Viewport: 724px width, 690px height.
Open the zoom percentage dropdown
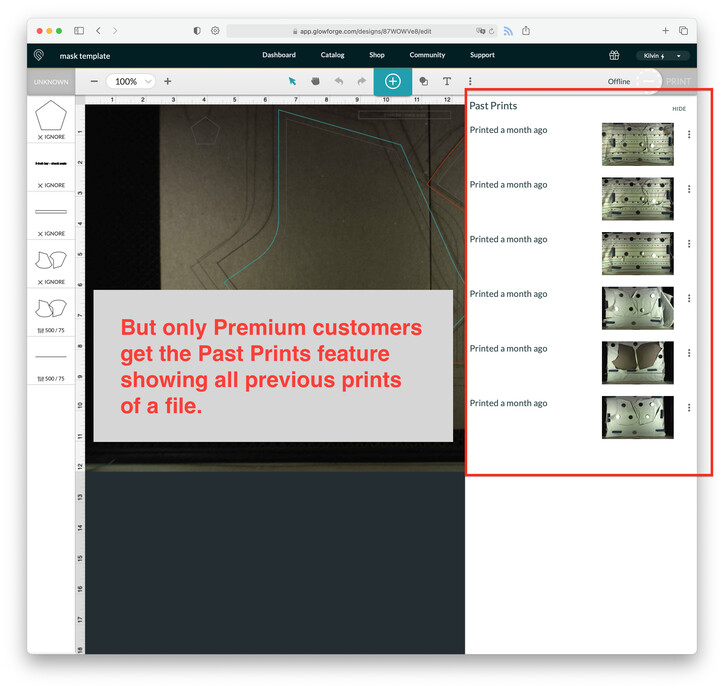click(131, 81)
